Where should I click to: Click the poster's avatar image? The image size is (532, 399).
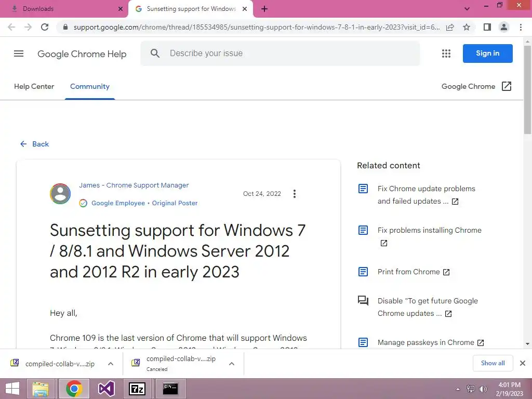click(x=60, y=194)
